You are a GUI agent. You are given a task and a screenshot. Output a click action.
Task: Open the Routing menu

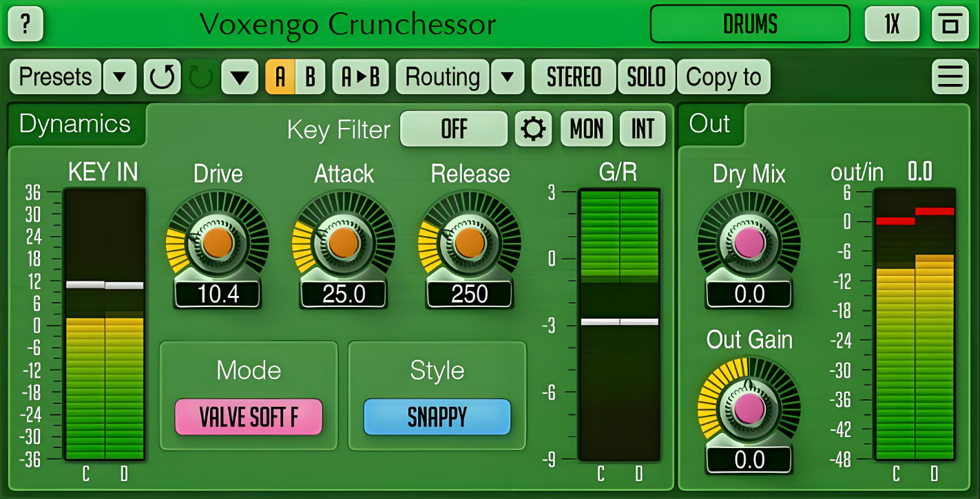[443, 76]
